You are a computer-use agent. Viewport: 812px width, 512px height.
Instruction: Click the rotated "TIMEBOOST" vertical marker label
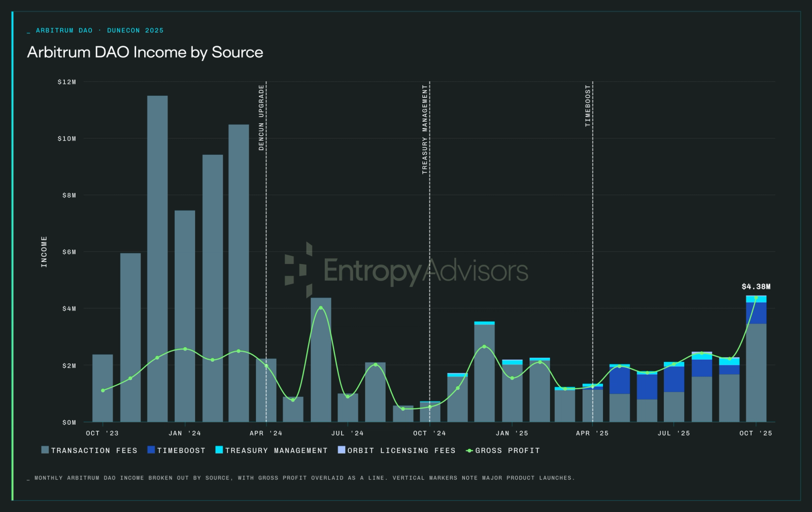point(588,106)
